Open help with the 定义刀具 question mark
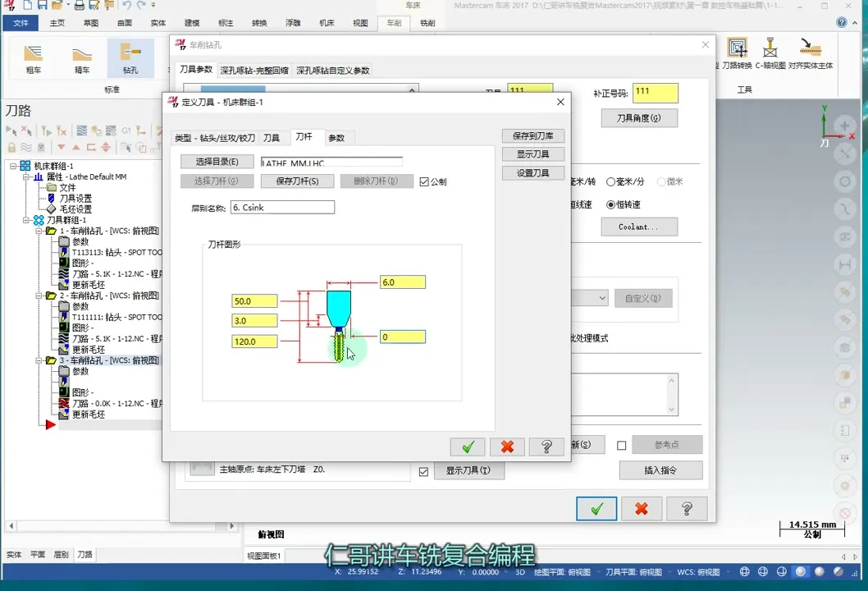The height and width of the screenshot is (591, 868). click(546, 447)
